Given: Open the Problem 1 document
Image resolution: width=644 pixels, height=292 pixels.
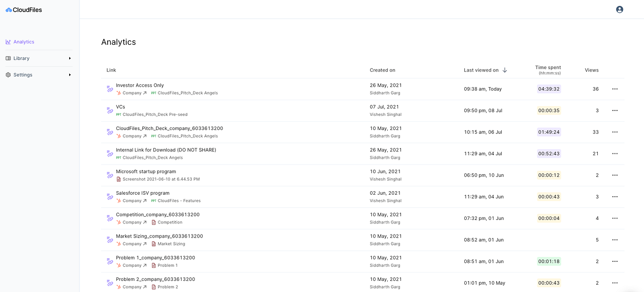Looking at the screenshot, I should point(168,265).
